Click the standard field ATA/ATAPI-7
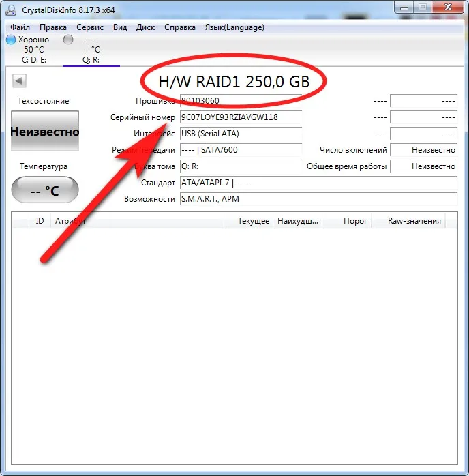The height and width of the screenshot is (476, 469). click(x=318, y=183)
